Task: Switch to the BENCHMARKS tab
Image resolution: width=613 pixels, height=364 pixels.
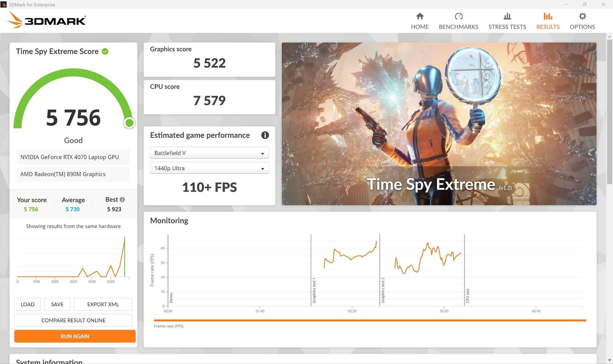Action: point(458,27)
